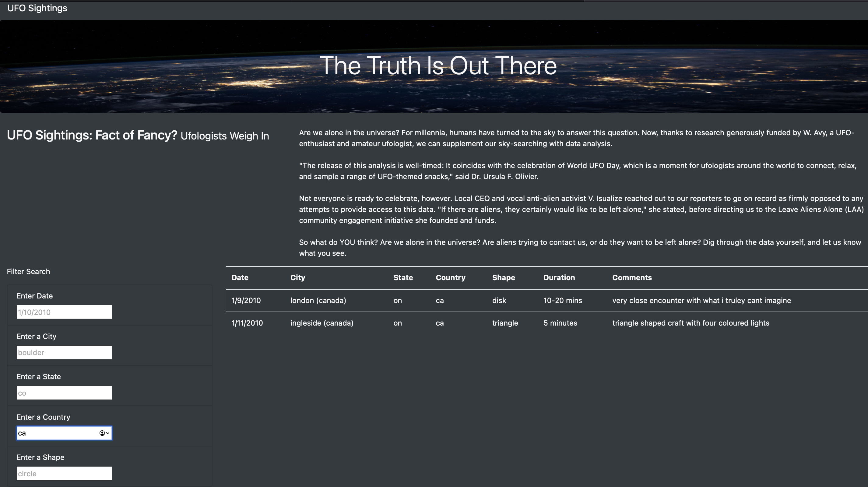Click the Filter Search heading
The height and width of the screenshot is (487, 868).
(x=28, y=271)
